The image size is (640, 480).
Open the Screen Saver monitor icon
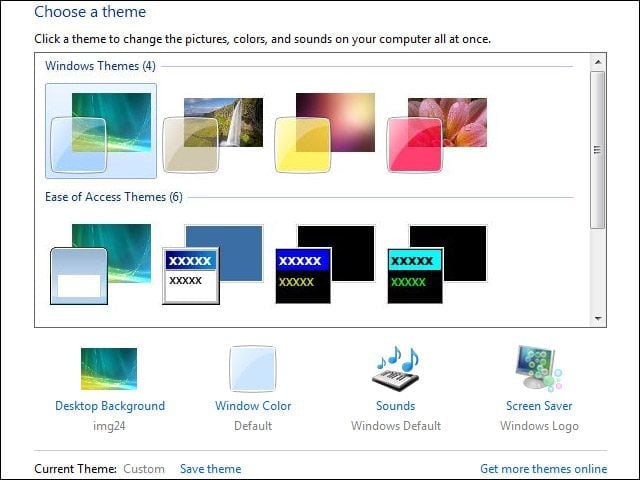(x=539, y=369)
